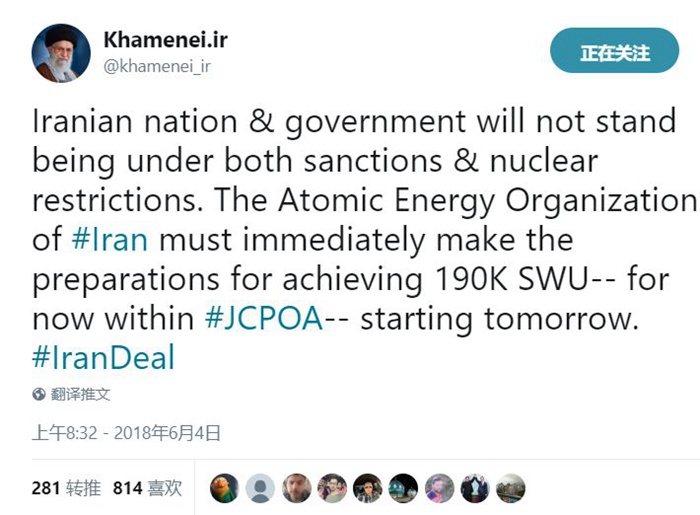Click the third liker avatar in row
The width and height of the screenshot is (700, 515).
tap(296, 488)
